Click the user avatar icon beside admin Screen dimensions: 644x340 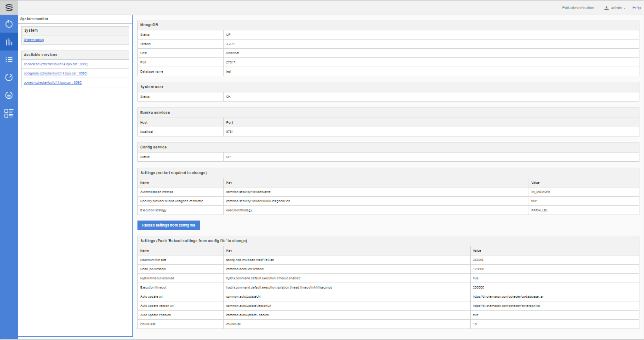click(x=606, y=8)
